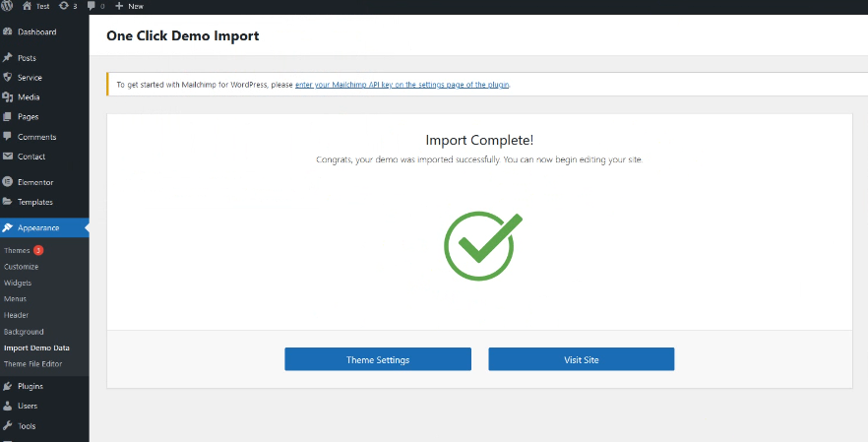Click the Users person icon
Viewport: 868px width, 442px height.
[x=7, y=406]
